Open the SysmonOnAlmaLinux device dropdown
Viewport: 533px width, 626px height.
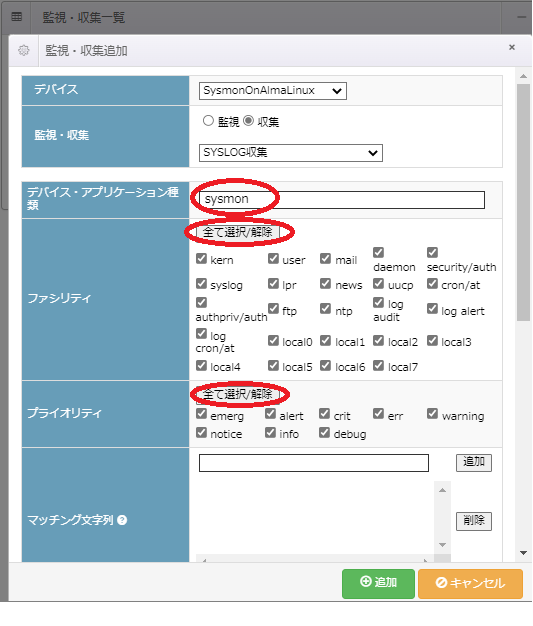click(x=273, y=91)
